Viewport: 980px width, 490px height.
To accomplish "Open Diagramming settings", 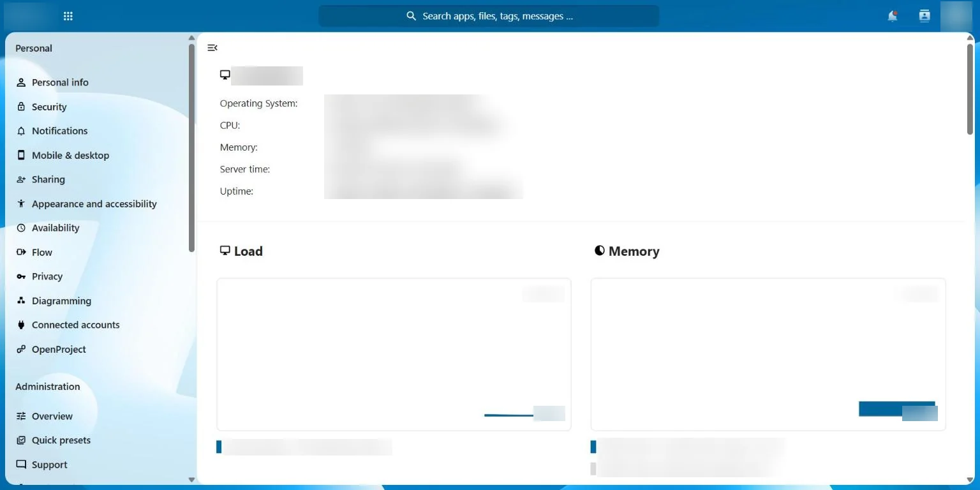I will click(x=98, y=301).
